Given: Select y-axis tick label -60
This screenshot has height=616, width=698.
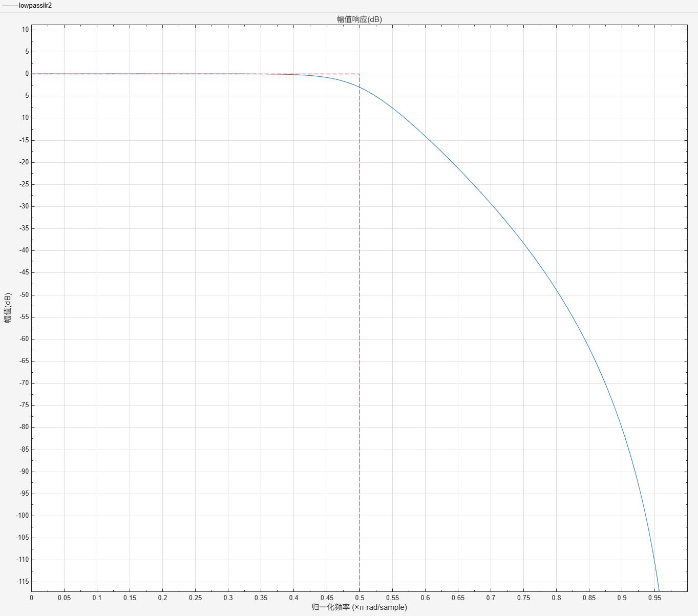Looking at the screenshot, I should [x=24, y=339].
